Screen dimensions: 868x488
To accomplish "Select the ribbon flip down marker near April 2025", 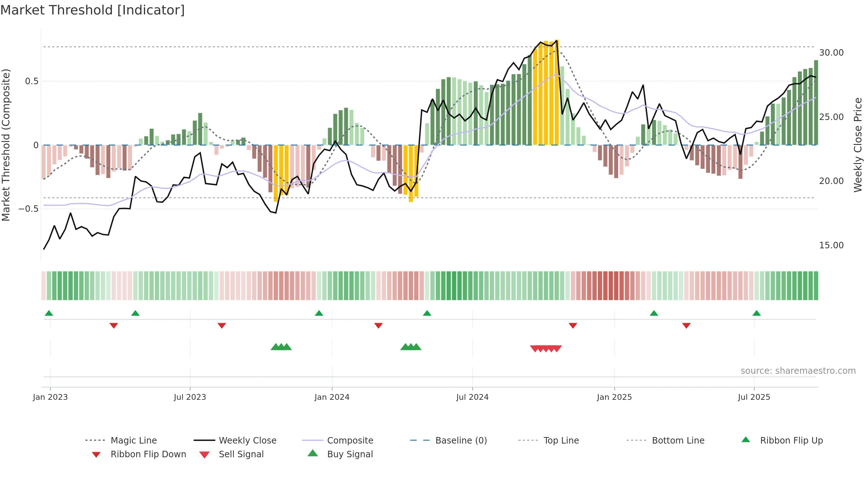I will (x=686, y=326).
